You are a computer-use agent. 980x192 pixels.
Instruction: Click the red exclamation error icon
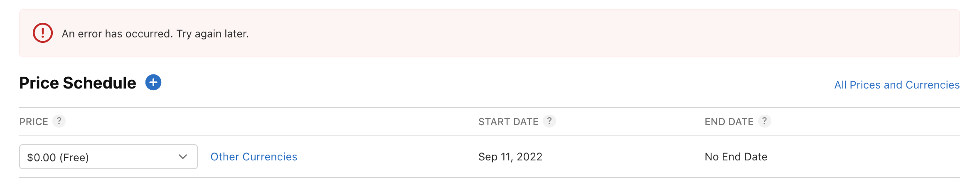pyautogui.click(x=43, y=33)
